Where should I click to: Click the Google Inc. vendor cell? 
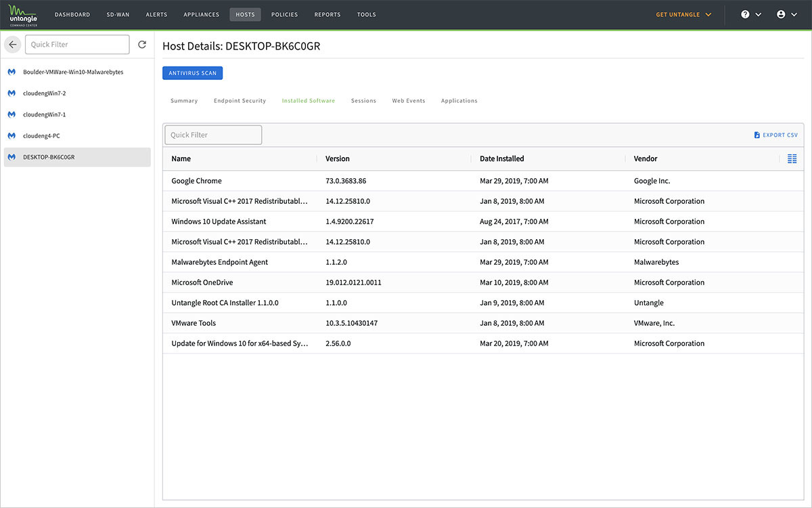click(652, 181)
